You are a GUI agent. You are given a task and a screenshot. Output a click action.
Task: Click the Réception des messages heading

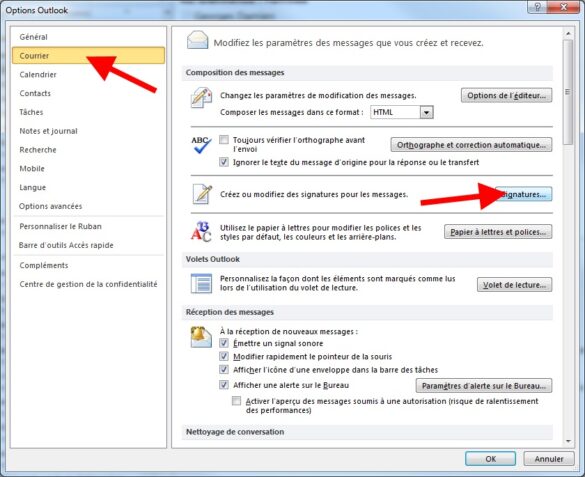(229, 312)
